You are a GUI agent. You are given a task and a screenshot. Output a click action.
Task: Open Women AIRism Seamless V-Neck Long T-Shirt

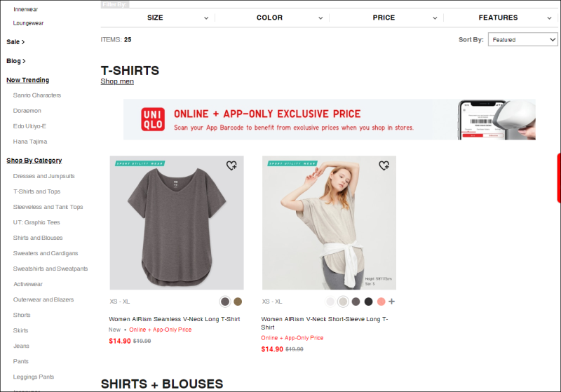[175, 319]
